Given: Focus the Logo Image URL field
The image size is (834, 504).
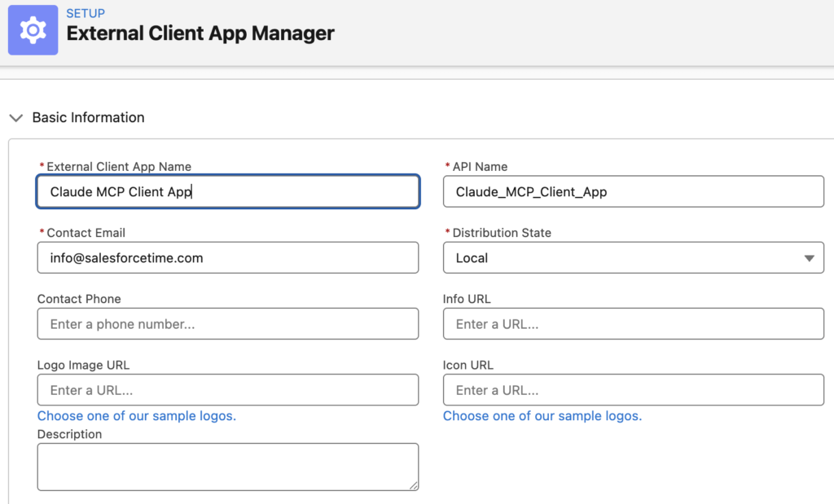Looking at the screenshot, I should (228, 390).
